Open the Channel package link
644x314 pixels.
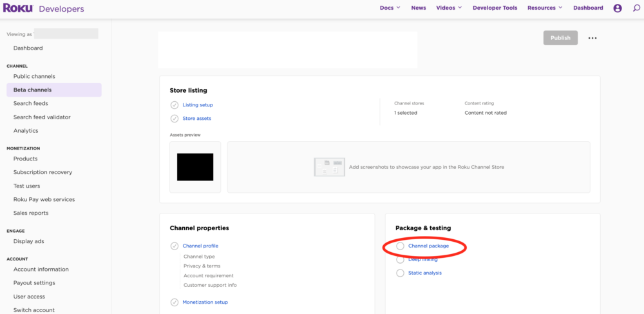tap(428, 246)
